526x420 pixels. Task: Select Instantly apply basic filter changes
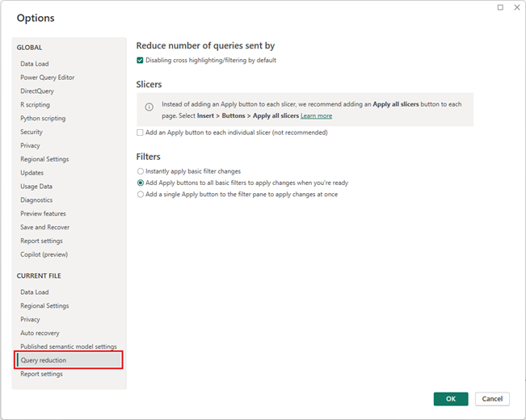141,171
